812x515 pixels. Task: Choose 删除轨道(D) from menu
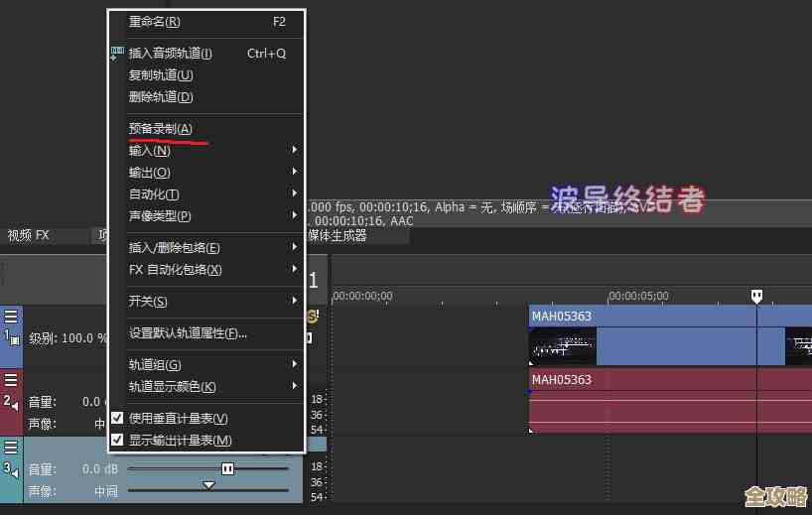[x=206, y=97]
